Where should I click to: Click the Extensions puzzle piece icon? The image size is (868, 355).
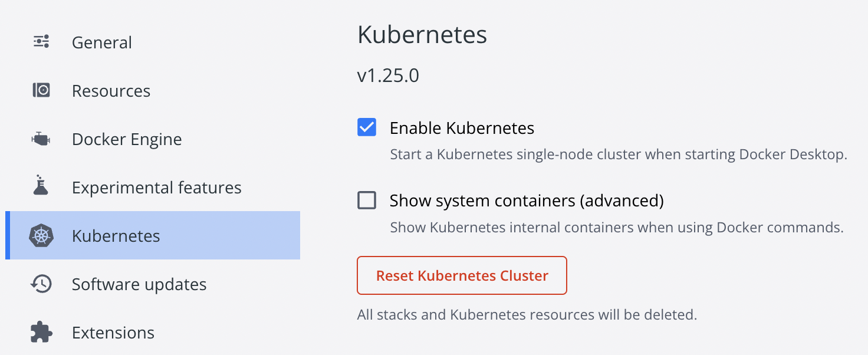click(41, 332)
